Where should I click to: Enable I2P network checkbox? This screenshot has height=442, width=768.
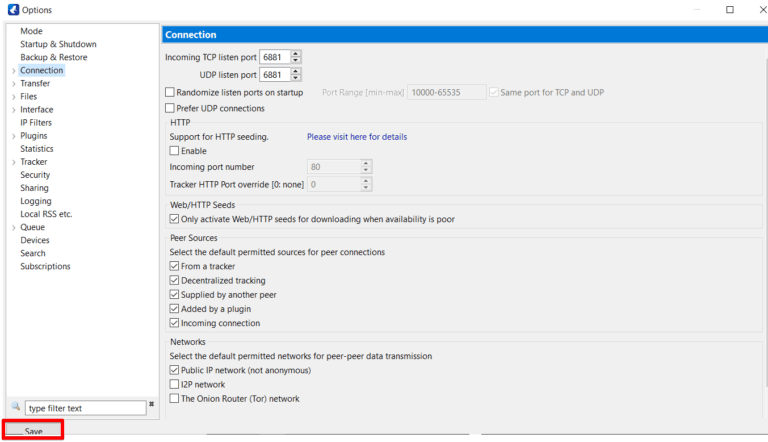[174, 384]
